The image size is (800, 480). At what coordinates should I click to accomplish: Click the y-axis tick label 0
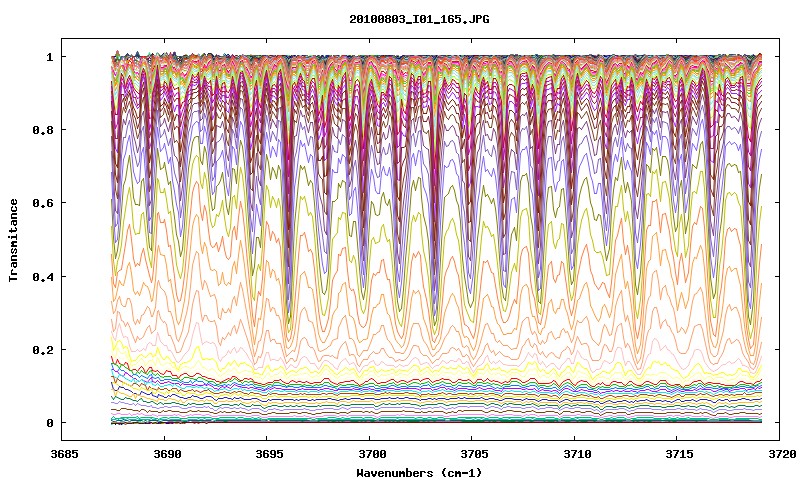tap(49, 423)
